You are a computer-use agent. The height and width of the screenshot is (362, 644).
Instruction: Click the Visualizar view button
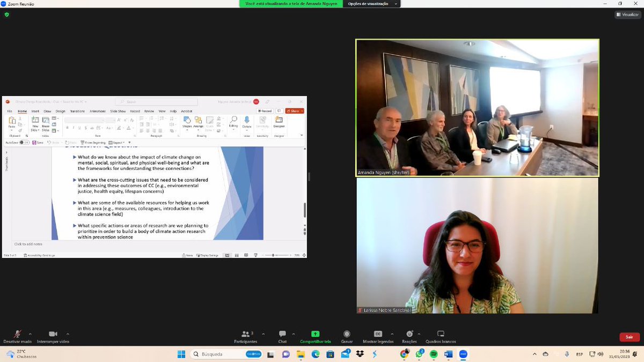[628, 14]
